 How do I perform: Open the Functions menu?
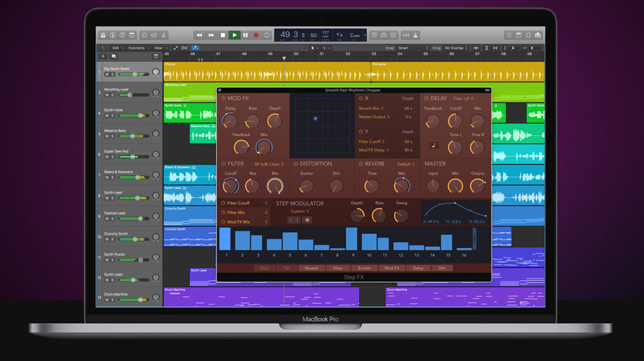[138, 48]
